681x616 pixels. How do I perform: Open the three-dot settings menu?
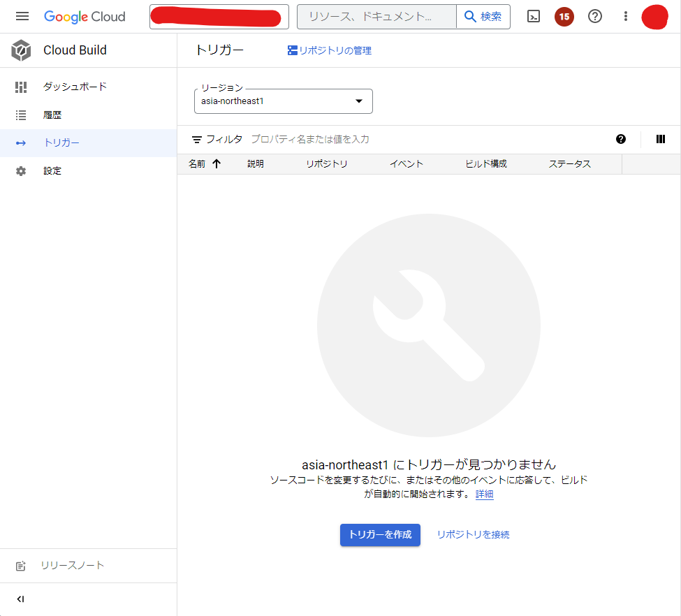[x=625, y=17]
